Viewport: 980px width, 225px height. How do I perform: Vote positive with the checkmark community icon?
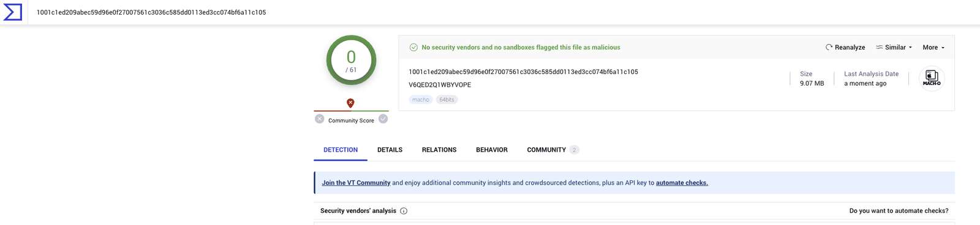point(383,119)
